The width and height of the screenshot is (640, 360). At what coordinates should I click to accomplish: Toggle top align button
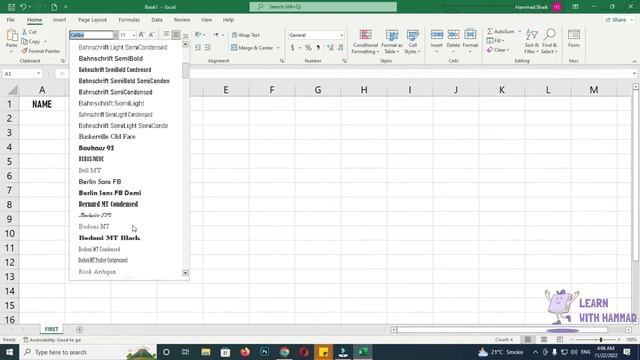pos(166,35)
